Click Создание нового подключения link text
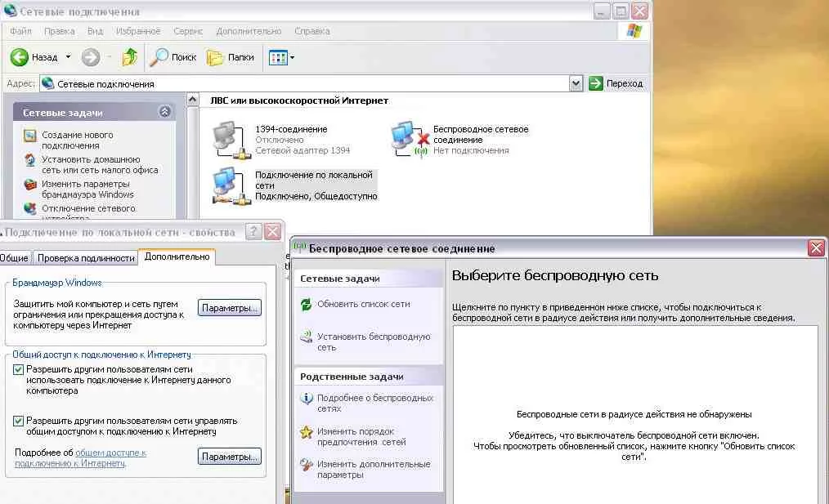 pos(77,140)
